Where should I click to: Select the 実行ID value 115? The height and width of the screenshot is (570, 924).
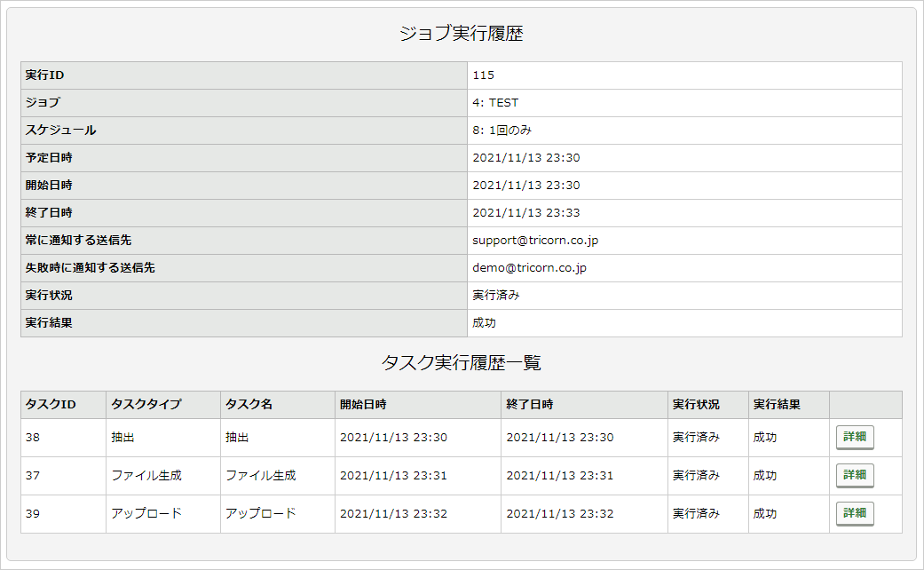(483, 75)
